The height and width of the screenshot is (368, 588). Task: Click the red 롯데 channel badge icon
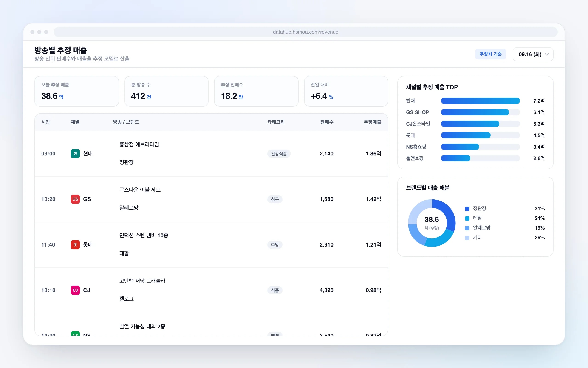pyautogui.click(x=75, y=244)
